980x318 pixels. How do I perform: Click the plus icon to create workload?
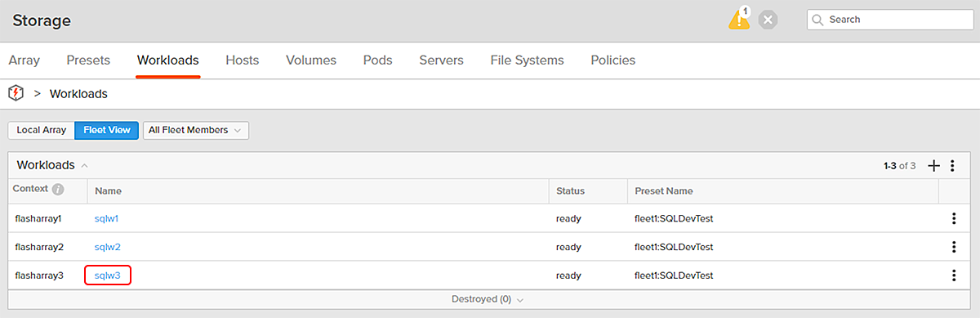(934, 165)
